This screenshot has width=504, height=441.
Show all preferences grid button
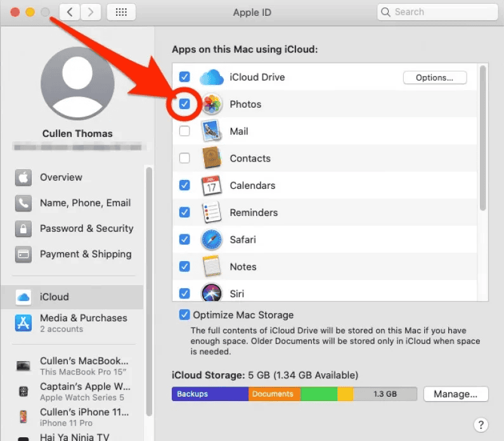pos(121,12)
